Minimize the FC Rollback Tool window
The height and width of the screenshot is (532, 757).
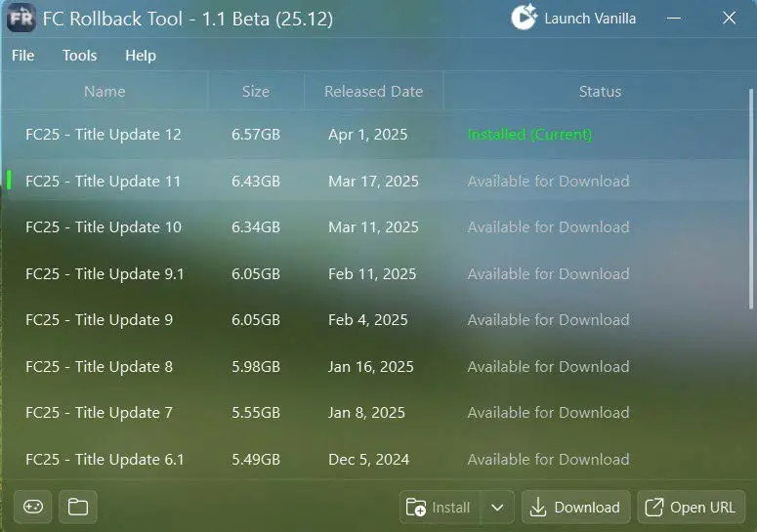point(674,19)
